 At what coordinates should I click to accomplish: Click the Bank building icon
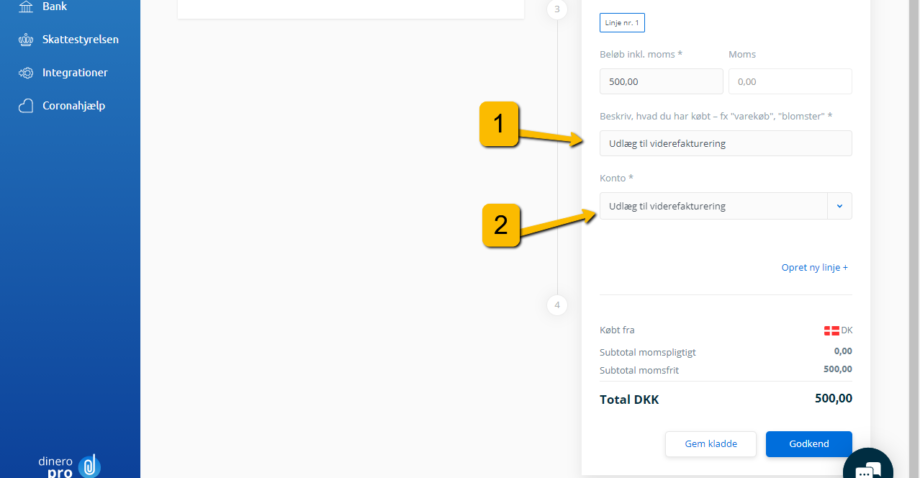(26, 6)
